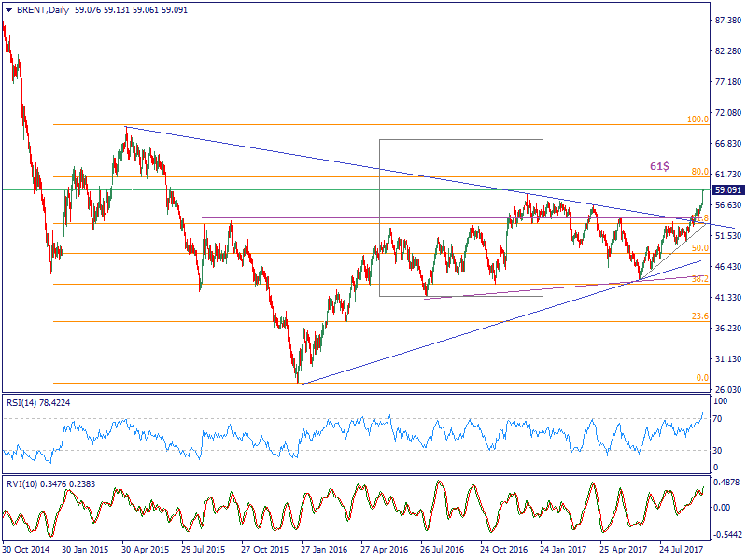The image size is (747, 560).
Task: Click the dropdown triangle beside BRENT,Daily
Action: point(6,8)
